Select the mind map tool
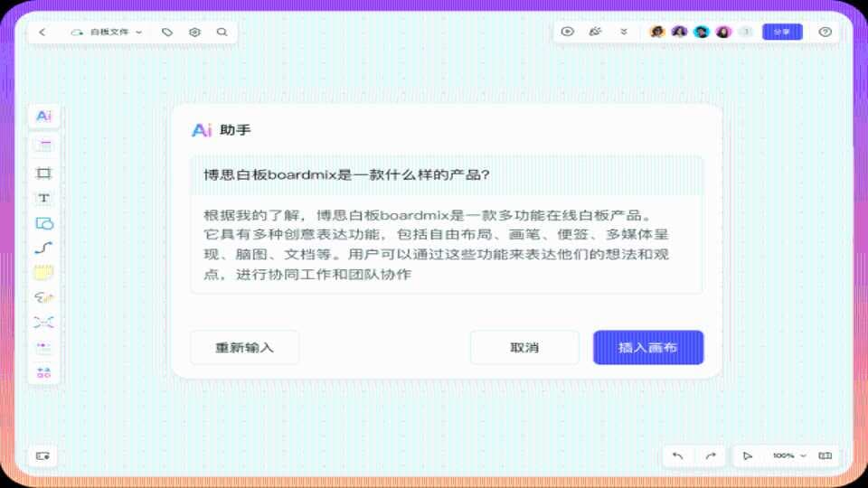This screenshot has width=868, height=488. (43, 322)
